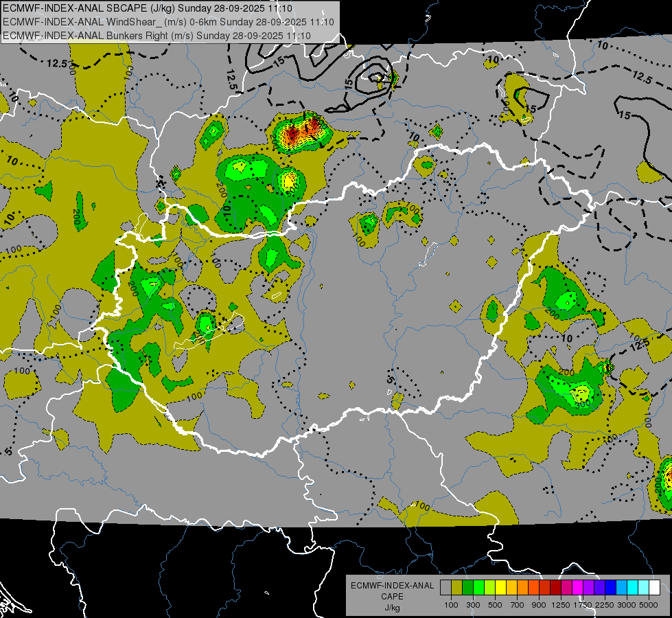The width and height of the screenshot is (672, 618).
Task: Click the CAPE label in the legend
Action: (392, 596)
